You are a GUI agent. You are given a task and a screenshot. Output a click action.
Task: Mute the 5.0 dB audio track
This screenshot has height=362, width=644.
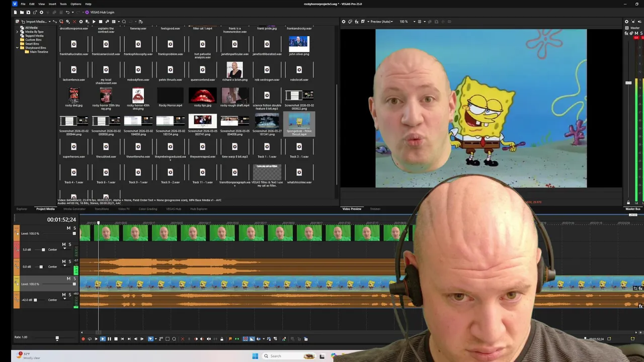click(x=63, y=244)
